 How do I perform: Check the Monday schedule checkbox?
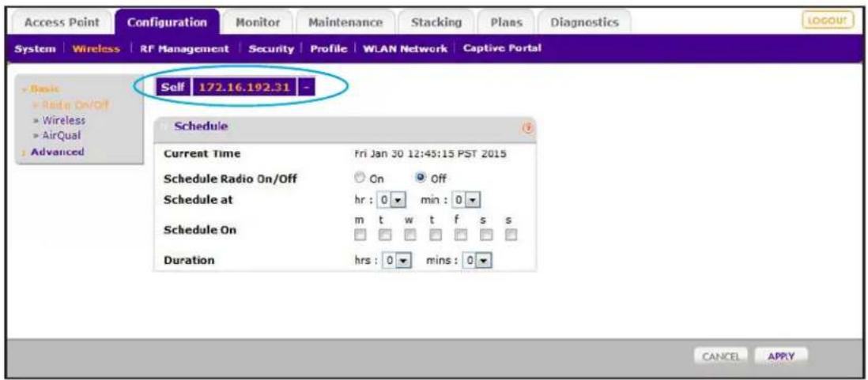(361, 235)
